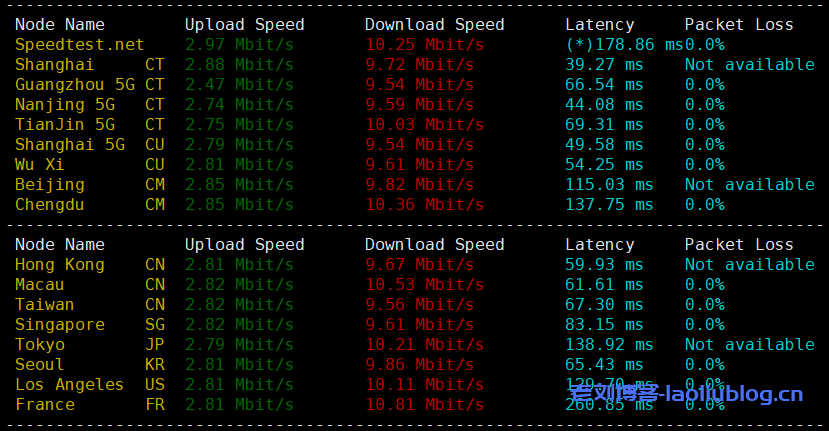Click the first table's Download Speed header
The image size is (829, 431).
pyautogui.click(x=435, y=25)
